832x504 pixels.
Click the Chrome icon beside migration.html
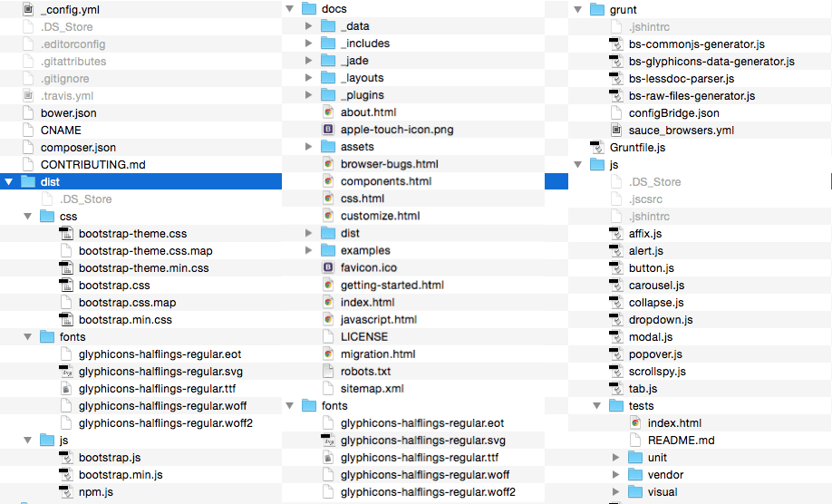[328, 354]
